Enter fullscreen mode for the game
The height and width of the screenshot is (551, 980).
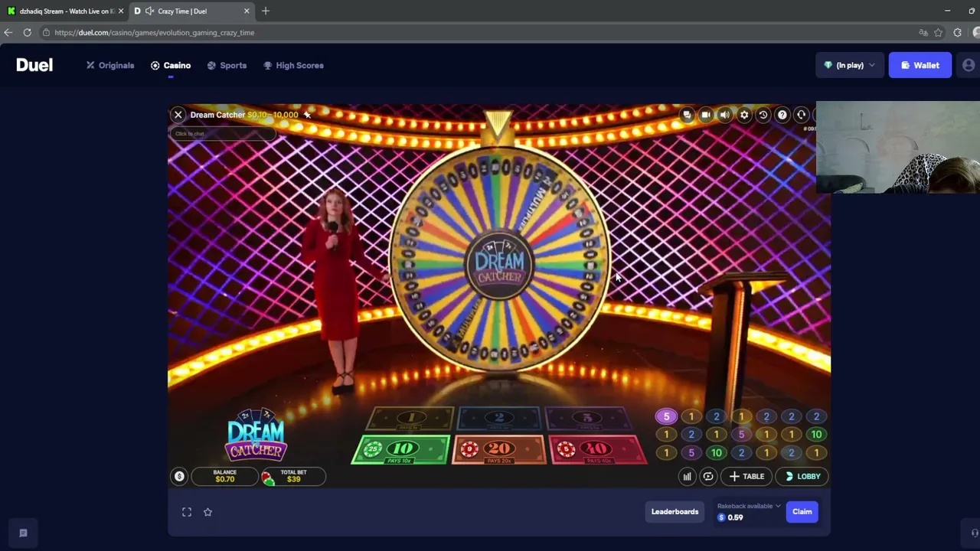[x=187, y=512]
